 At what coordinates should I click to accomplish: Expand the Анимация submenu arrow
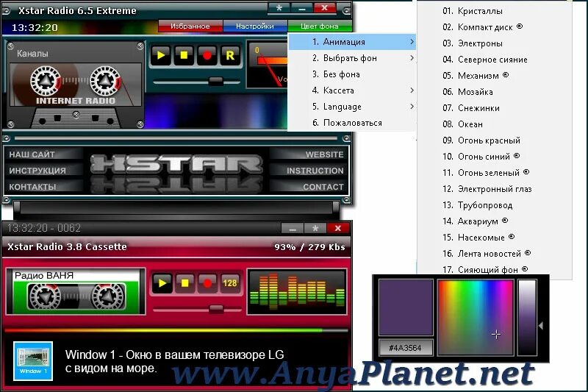(412, 42)
